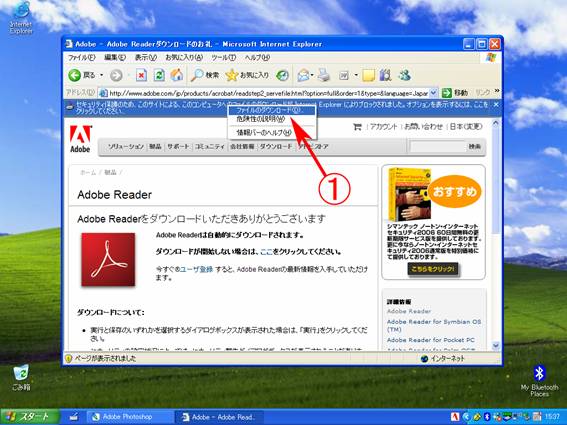Image resolution: width=567 pixels, height=425 pixels.
Task: Open the ソリューション navigation tab
Action: coord(126,146)
